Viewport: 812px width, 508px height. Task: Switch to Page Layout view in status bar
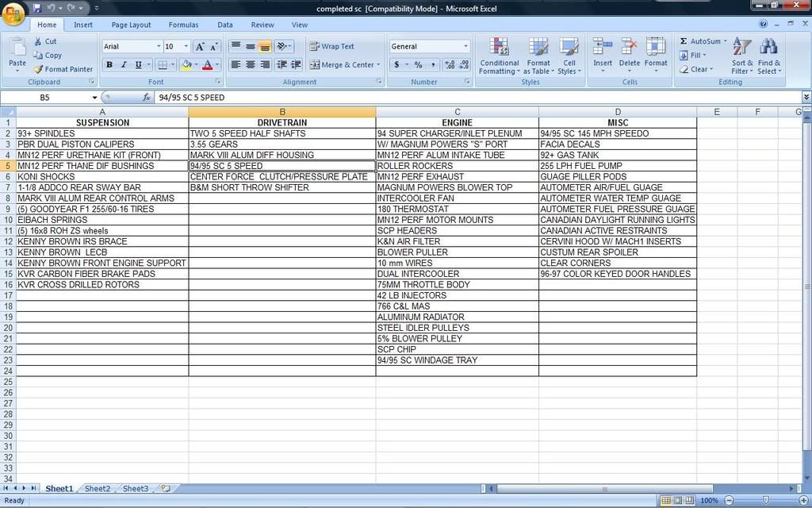[x=678, y=501]
